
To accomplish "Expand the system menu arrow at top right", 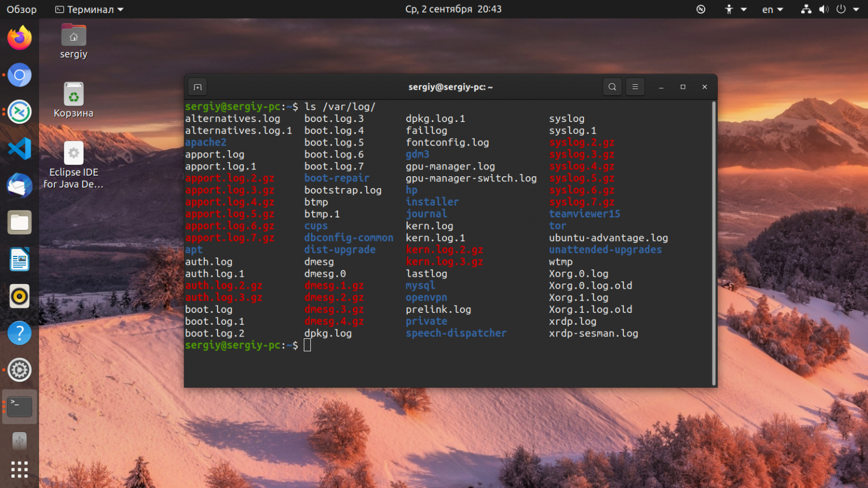I will coord(857,9).
